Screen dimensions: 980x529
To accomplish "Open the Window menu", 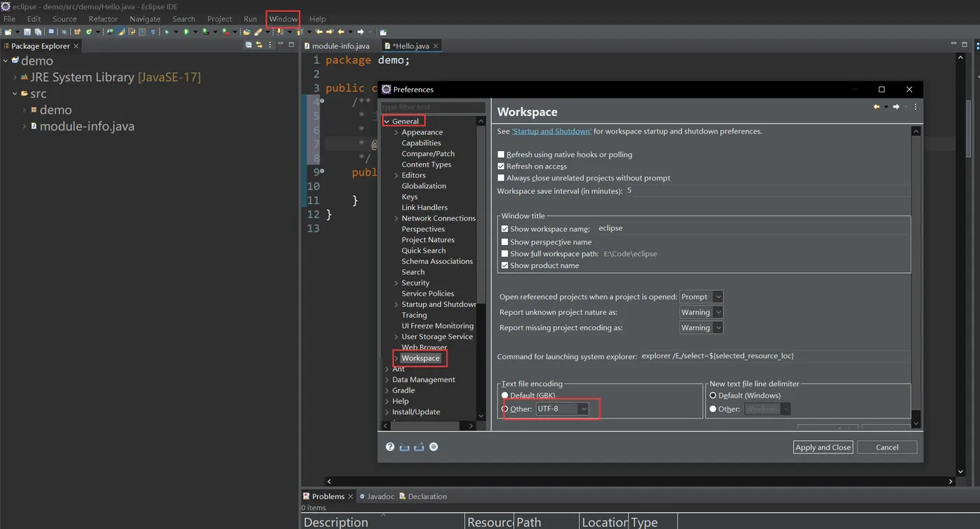I will tap(283, 19).
